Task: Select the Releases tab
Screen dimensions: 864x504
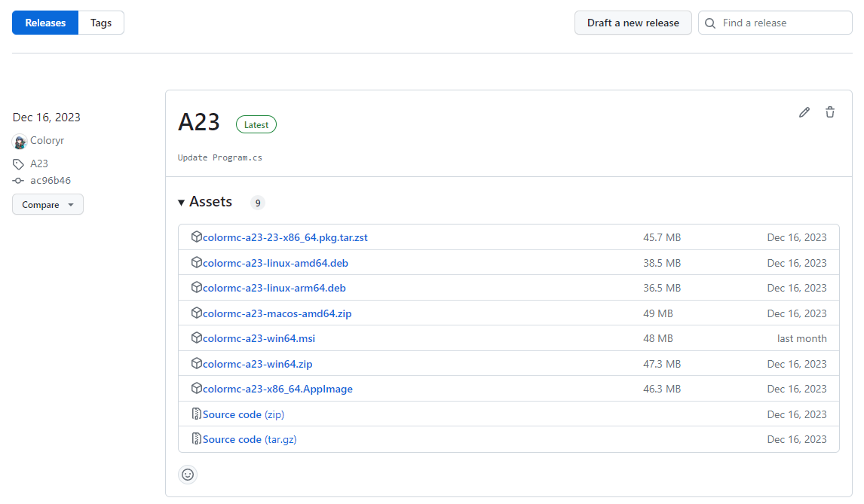Action: (45, 23)
